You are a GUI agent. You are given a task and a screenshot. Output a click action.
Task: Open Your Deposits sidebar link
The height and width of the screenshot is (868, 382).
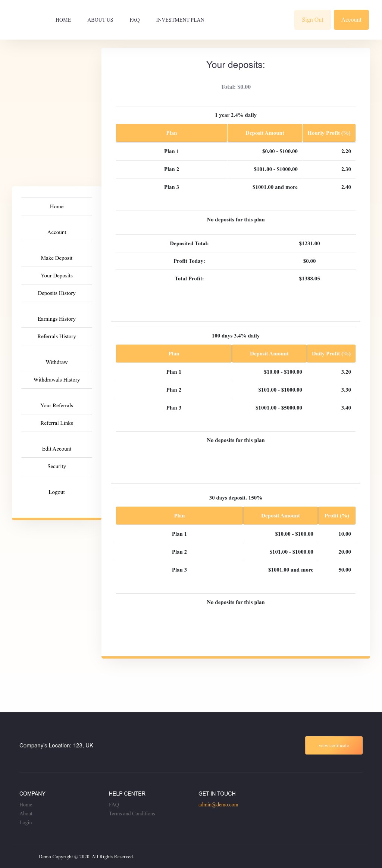(x=57, y=276)
